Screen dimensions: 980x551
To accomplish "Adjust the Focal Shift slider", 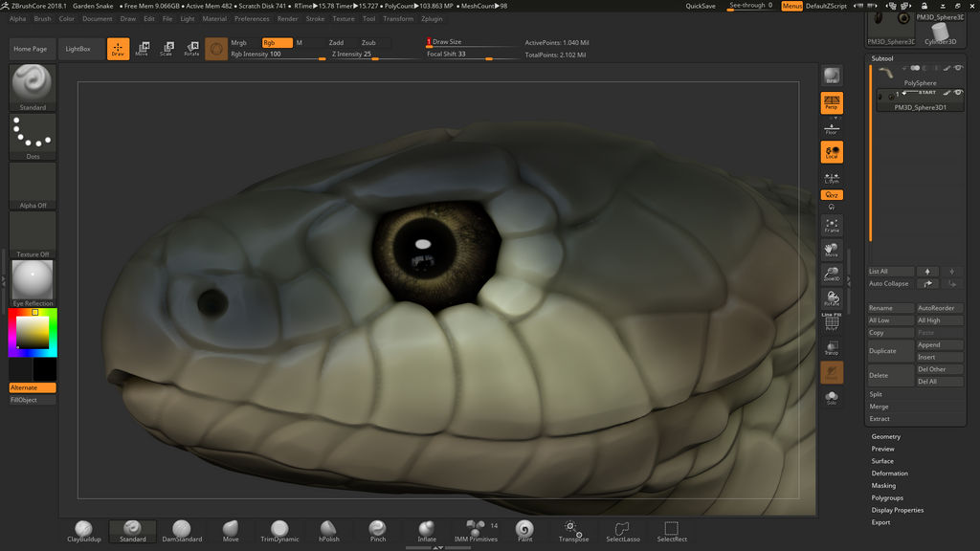I will (x=473, y=55).
